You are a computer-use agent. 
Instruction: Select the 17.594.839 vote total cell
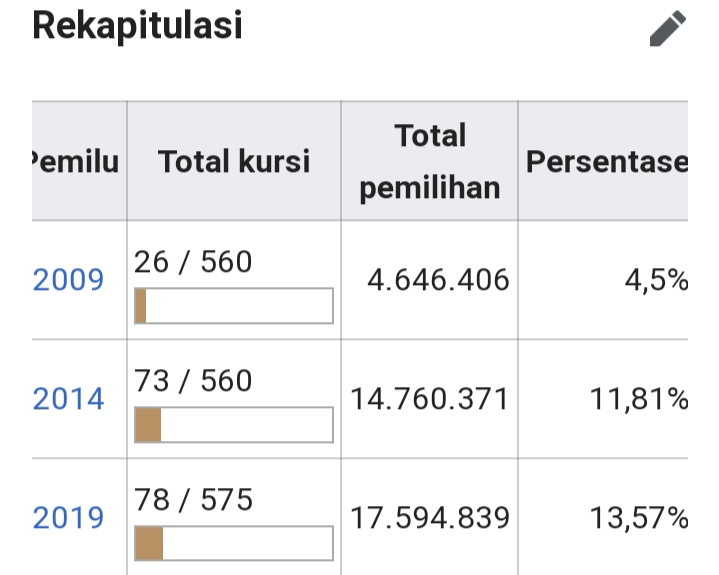430,517
